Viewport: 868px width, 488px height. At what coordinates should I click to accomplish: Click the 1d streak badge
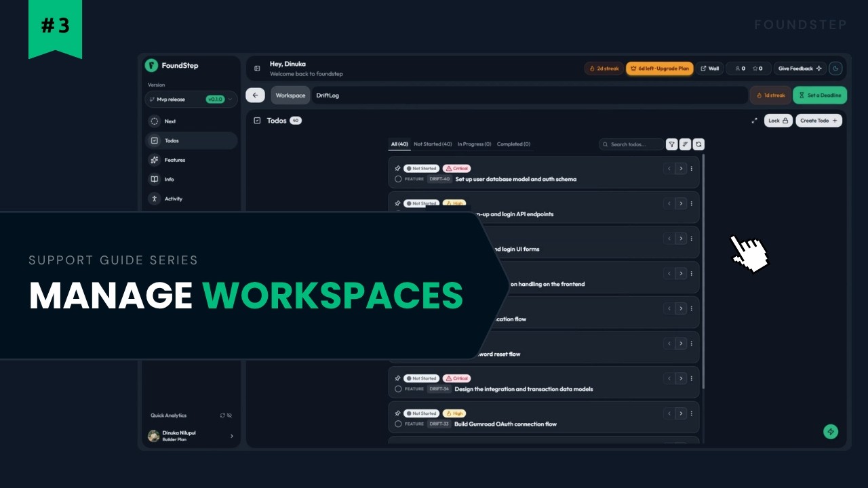click(x=770, y=96)
